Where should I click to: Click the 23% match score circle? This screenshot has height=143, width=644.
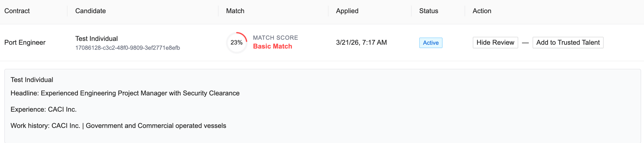237,42
